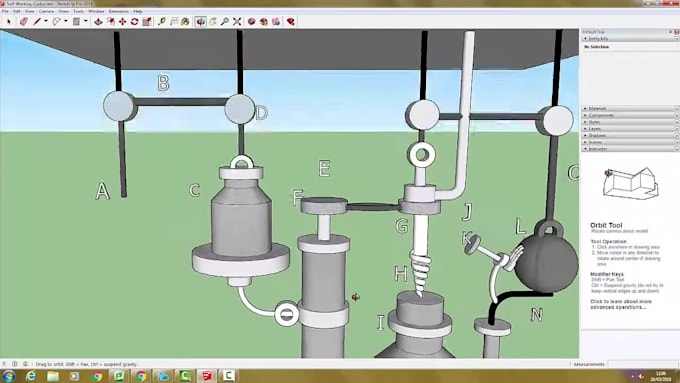Screen dimensions: 680x383
Task: Click the Send to LayOut icon
Action: tap(276, 21)
